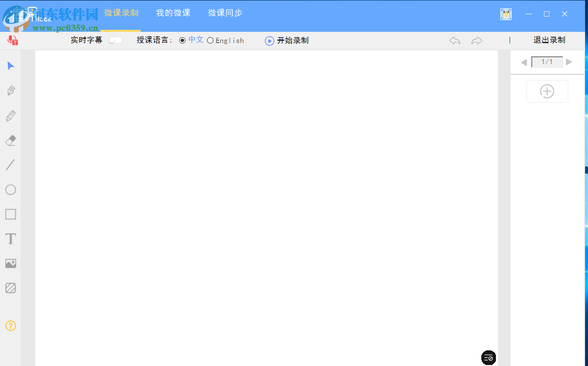Pick the straight line tool
Screen dimensions: 588x366
(x=10, y=165)
